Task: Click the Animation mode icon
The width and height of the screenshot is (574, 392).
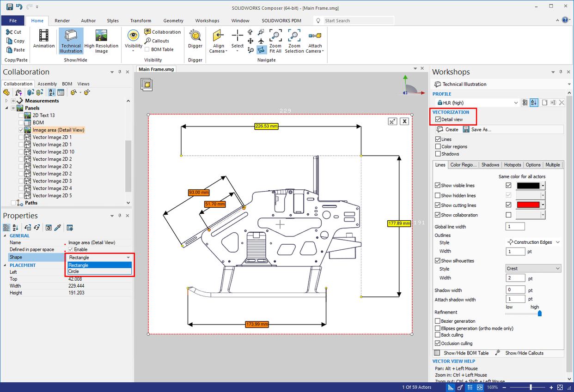Action: click(x=43, y=41)
